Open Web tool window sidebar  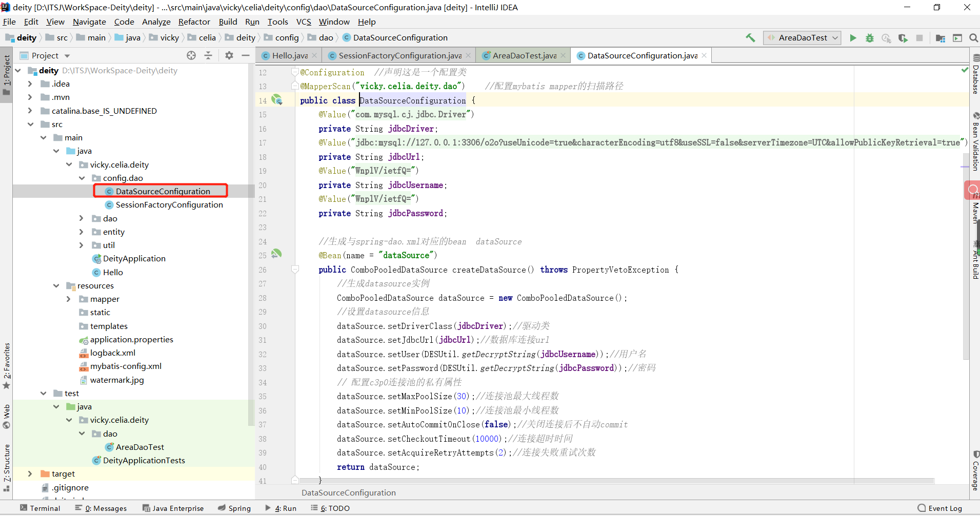pos(7,416)
